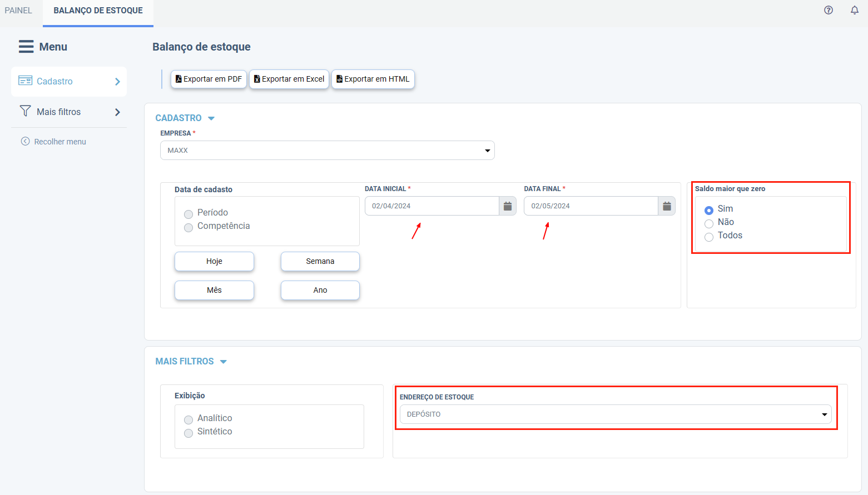Click Exportar em PDF button
This screenshot has height=495, width=868.
[209, 79]
